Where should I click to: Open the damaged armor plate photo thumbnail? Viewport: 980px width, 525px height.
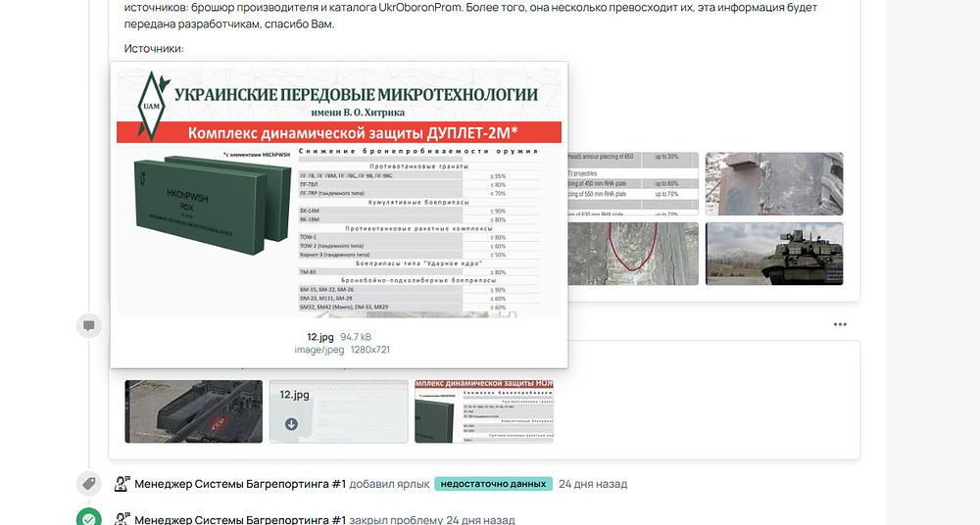click(774, 182)
